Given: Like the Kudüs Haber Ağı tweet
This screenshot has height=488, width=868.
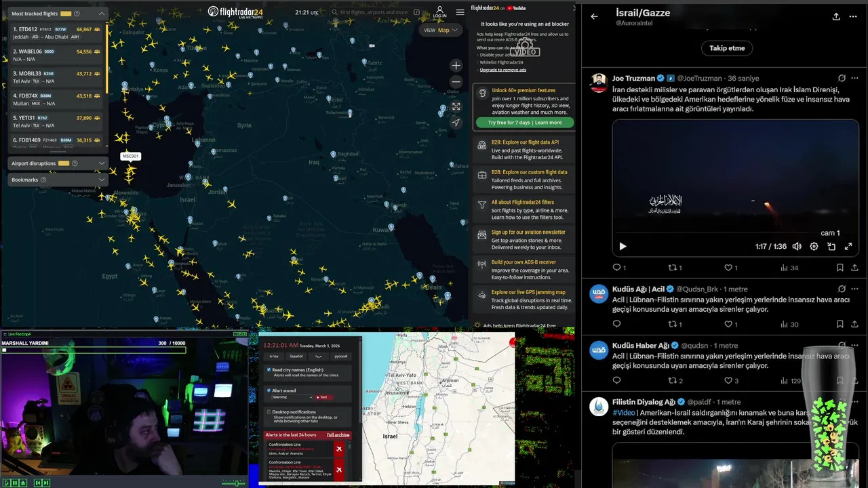Looking at the screenshot, I should pyautogui.click(x=728, y=381).
